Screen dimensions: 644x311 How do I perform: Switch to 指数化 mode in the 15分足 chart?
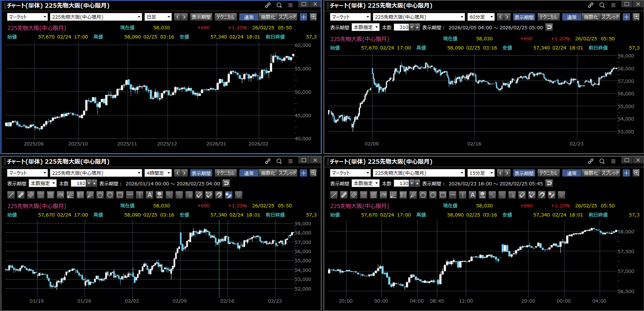pyautogui.click(x=591, y=173)
